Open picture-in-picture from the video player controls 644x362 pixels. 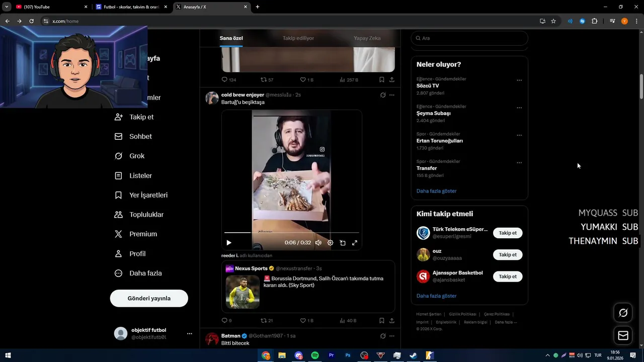[343, 243]
